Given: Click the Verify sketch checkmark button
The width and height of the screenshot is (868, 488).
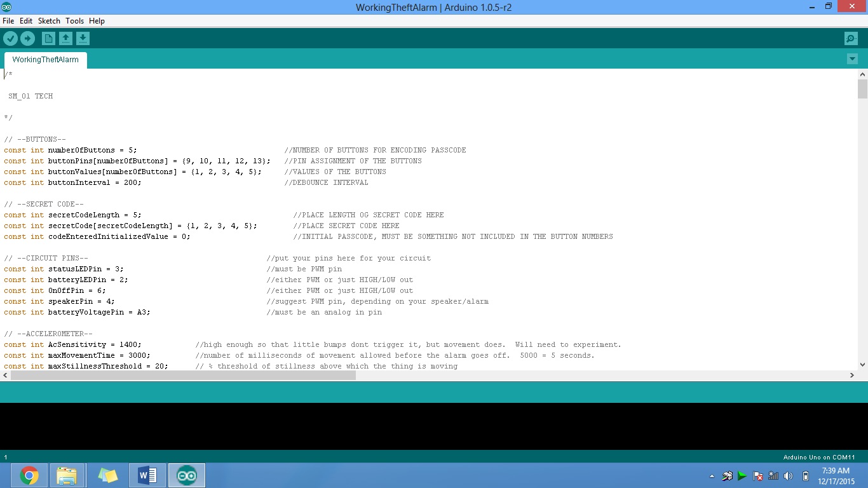Looking at the screenshot, I should 10,39.
